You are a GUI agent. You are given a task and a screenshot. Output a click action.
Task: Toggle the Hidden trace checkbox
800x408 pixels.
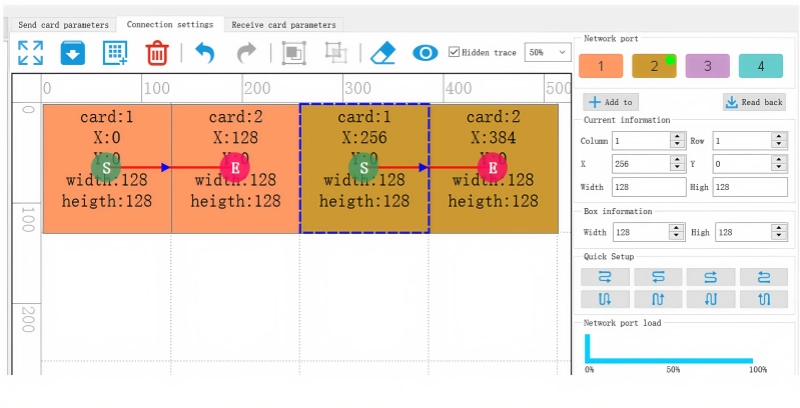click(x=454, y=52)
